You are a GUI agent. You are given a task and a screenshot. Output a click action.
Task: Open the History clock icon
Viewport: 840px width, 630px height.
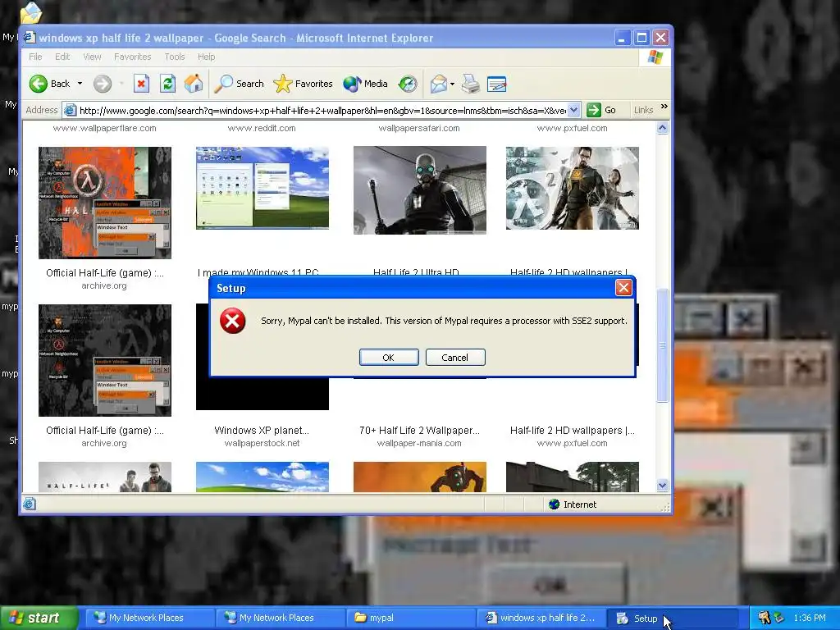click(408, 84)
